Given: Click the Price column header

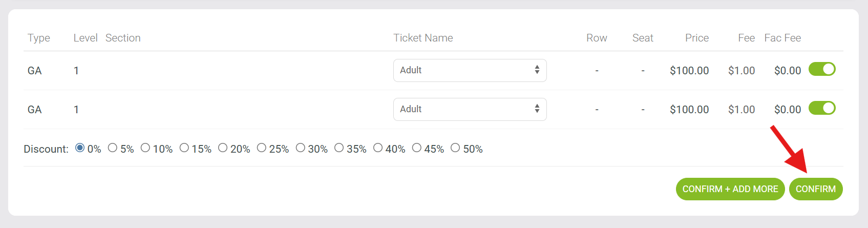Looking at the screenshot, I should point(697,38).
